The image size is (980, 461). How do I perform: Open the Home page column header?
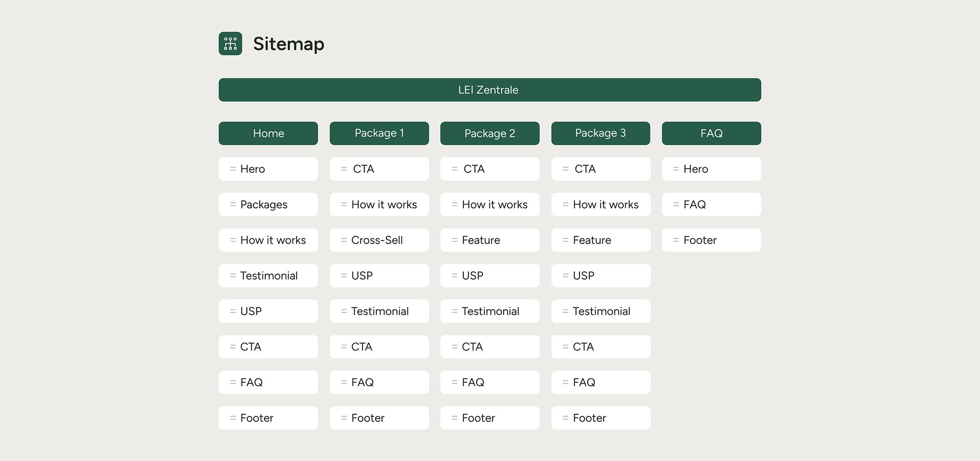point(268,133)
